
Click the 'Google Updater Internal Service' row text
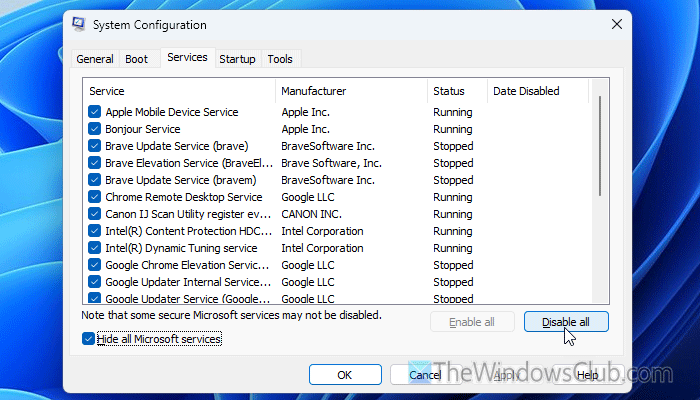pos(188,282)
